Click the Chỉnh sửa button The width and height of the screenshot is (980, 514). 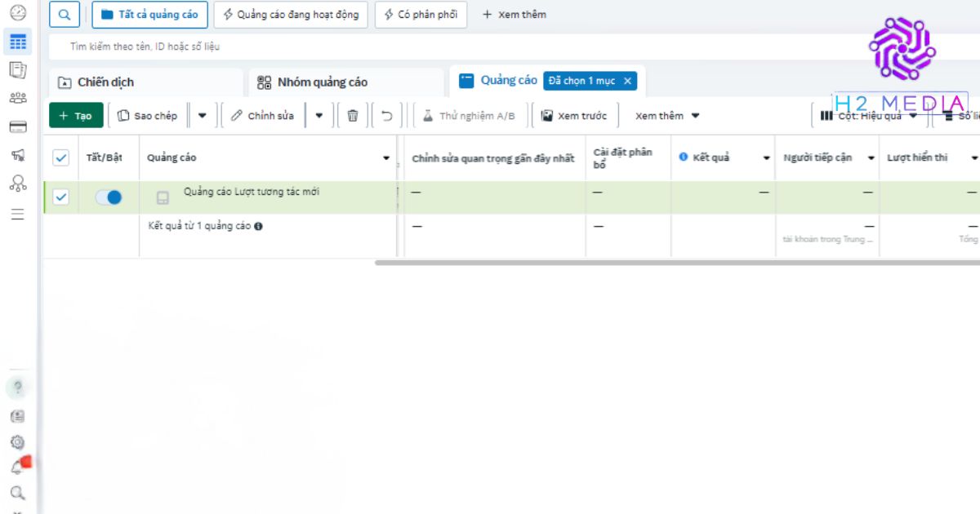(263, 116)
